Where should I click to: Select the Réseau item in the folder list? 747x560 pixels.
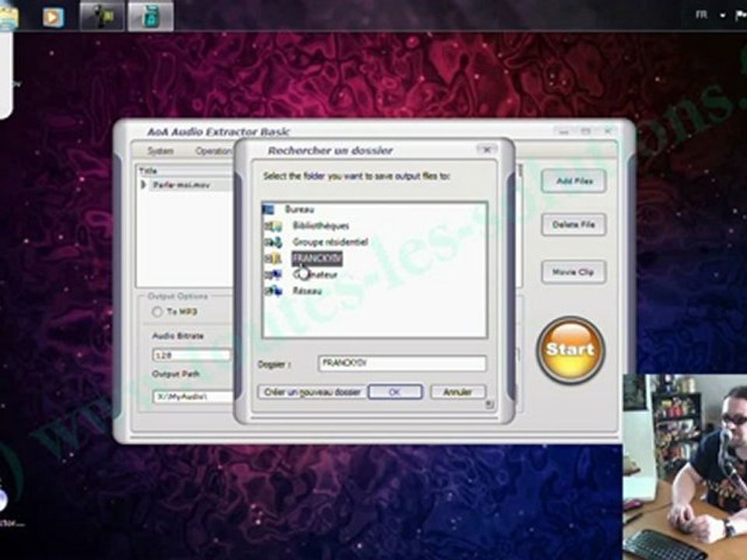point(307,291)
